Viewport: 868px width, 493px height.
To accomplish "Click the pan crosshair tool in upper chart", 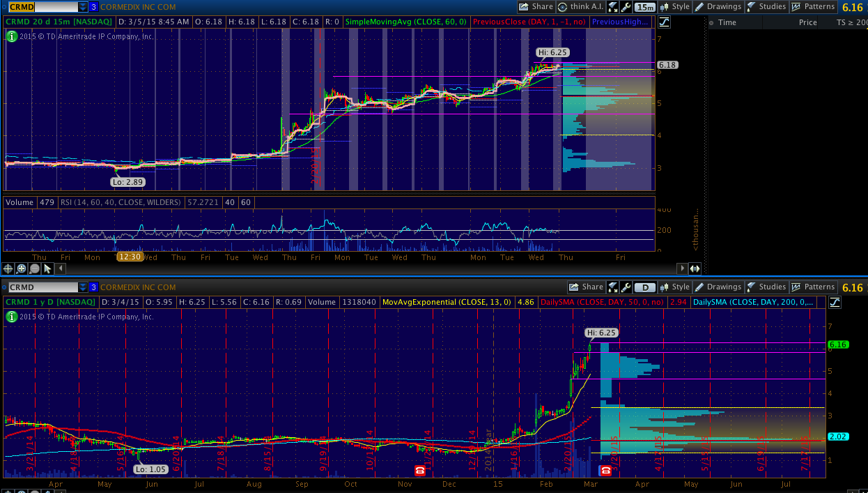I will point(8,268).
